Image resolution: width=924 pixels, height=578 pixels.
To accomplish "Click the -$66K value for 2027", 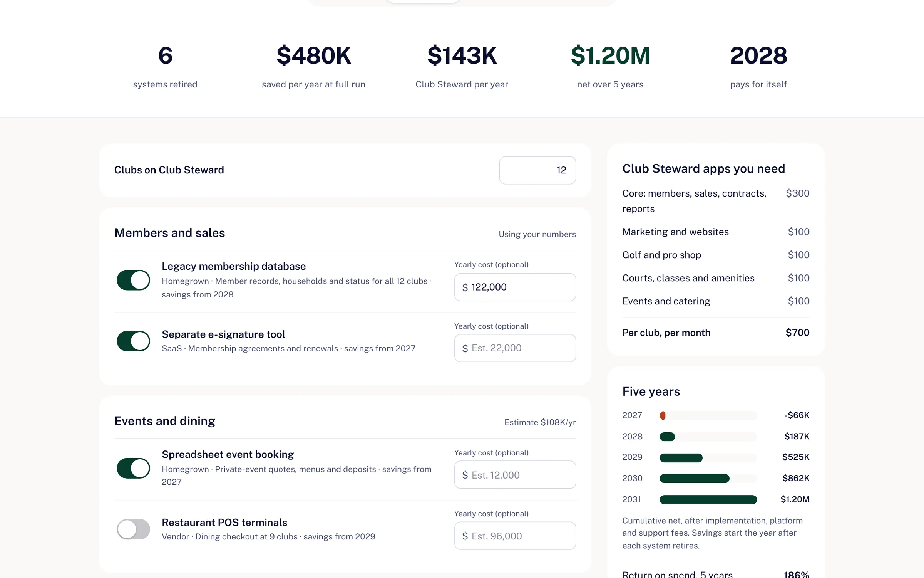I will pyautogui.click(x=797, y=415).
